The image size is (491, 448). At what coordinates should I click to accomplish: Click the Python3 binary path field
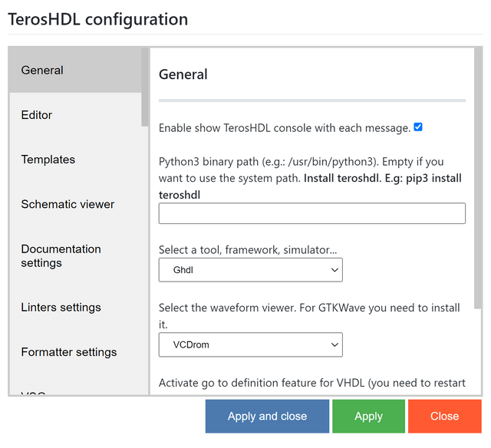tap(311, 213)
